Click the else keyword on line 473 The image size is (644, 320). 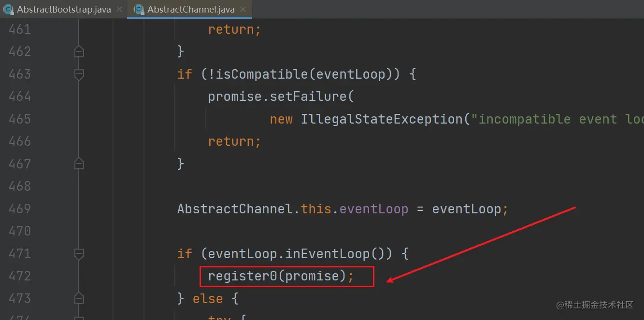tap(208, 299)
